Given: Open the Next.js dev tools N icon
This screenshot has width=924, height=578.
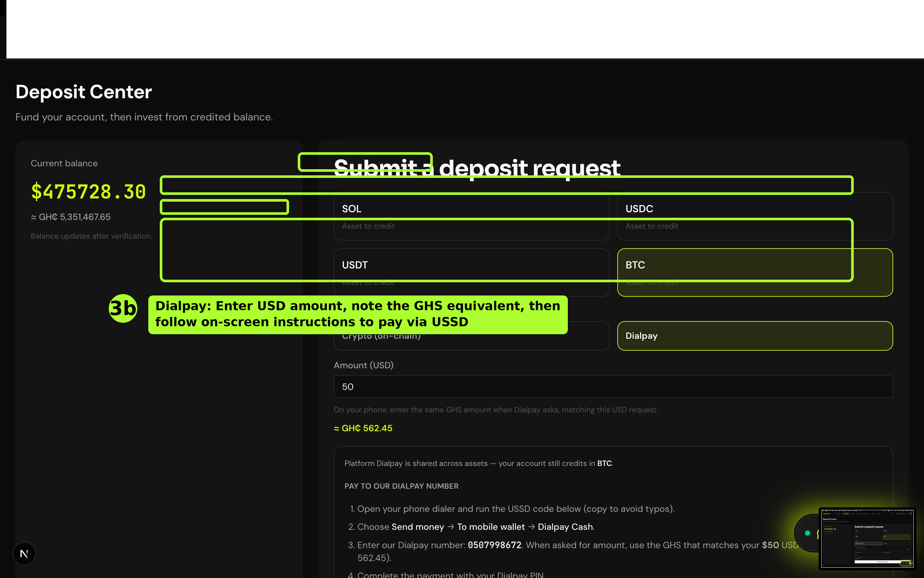Looking at the screenshot, I should click(24, 554).
